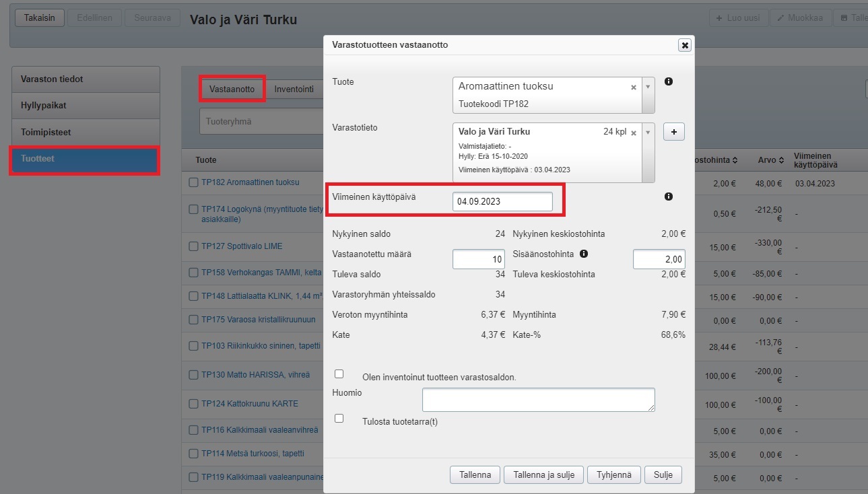Open the TP103 Riikinkukko sininen, tapetti link
This screenshot has height=494, width=868.
click(x=261, y=346)
